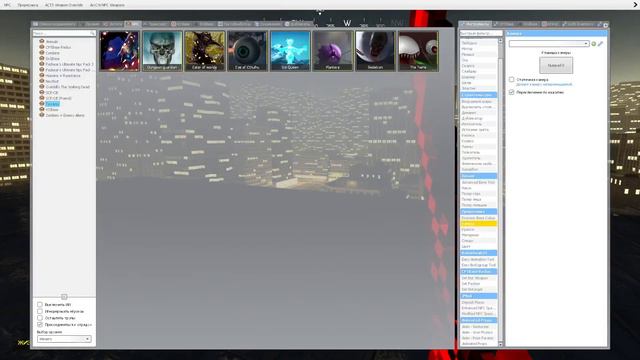Spawn the Dungeon guardian NPC
The width and height of the screenshot is (640, 360).
pyautogui.click(x=162, y=51)
